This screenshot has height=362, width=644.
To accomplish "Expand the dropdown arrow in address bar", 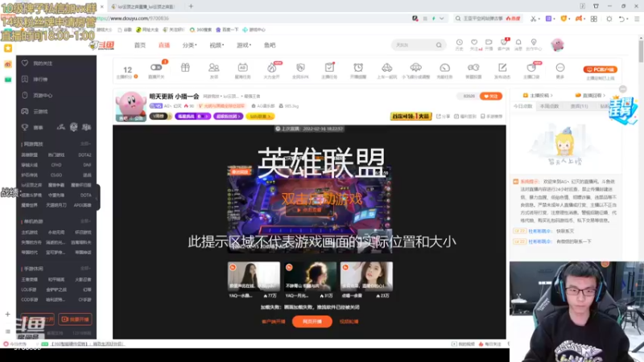I will tap(442, 19).
